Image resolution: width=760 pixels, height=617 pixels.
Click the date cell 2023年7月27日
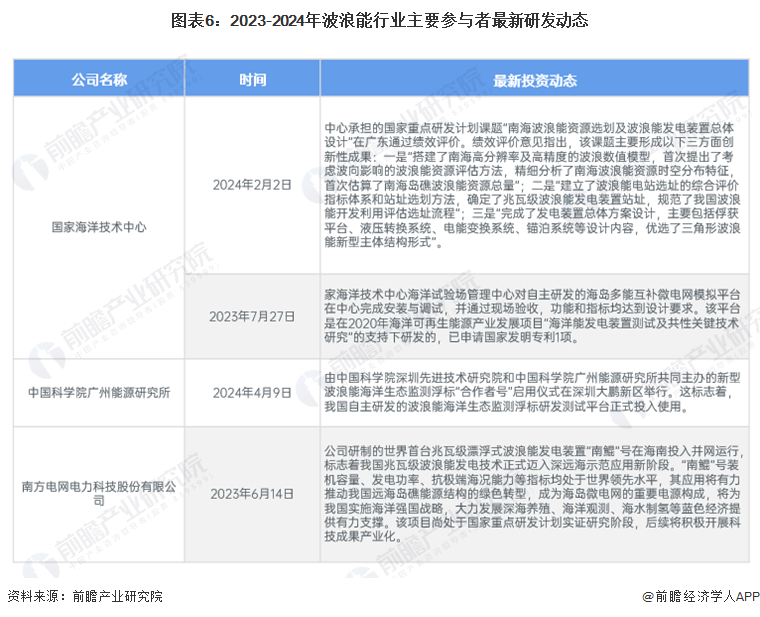pyautogui.click(x=252, y=316)
